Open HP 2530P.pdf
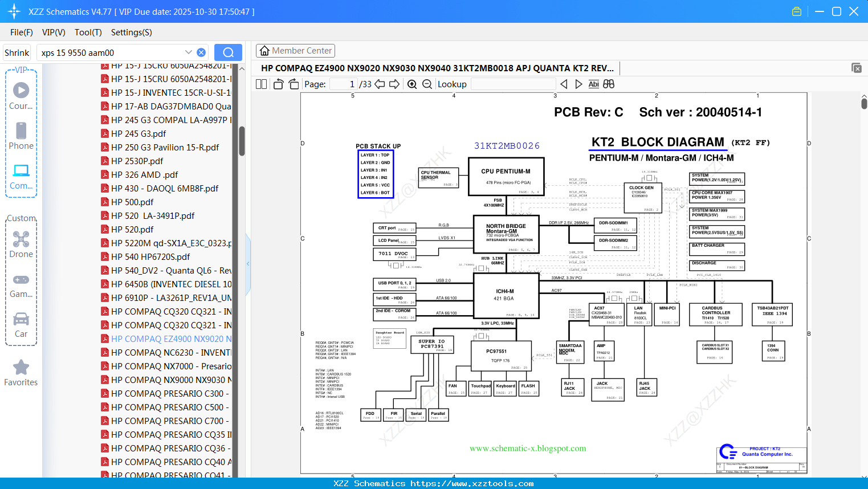The width and height of the screenshot is (868, 489). [x=132, y=161]
